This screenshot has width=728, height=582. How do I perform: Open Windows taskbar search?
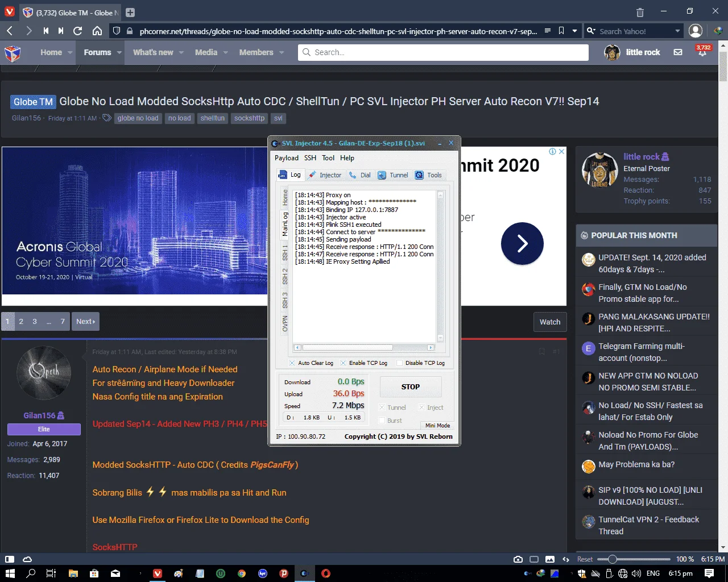pos(31,573)
